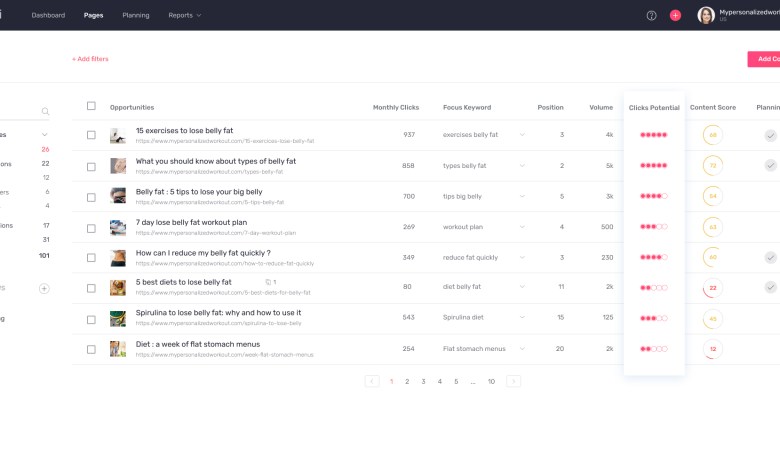Click clicks potential dots for Flat stomach menus row
The width and height of the screenshot is (780, 470).
coord(654,349)
